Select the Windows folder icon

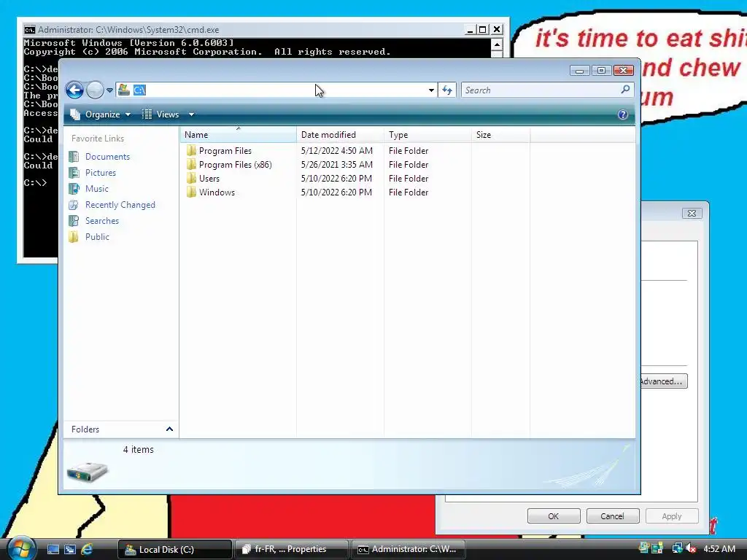191,192
